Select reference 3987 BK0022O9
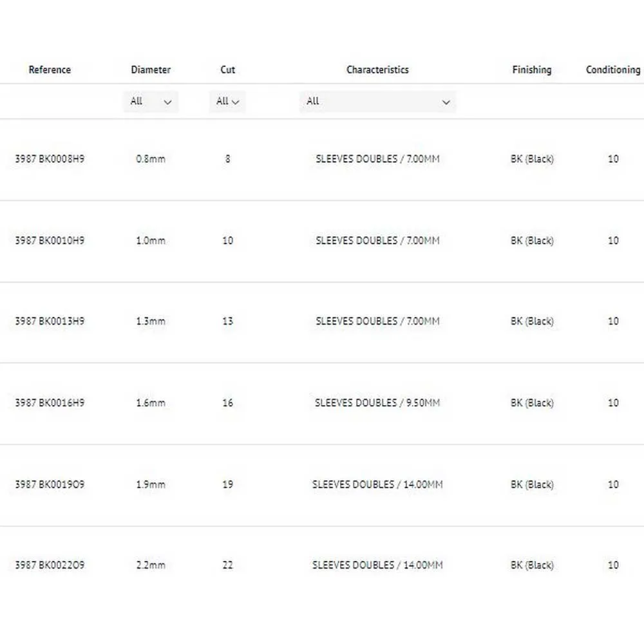Screen dimensions: 644x644 click(x=50, y=565)
